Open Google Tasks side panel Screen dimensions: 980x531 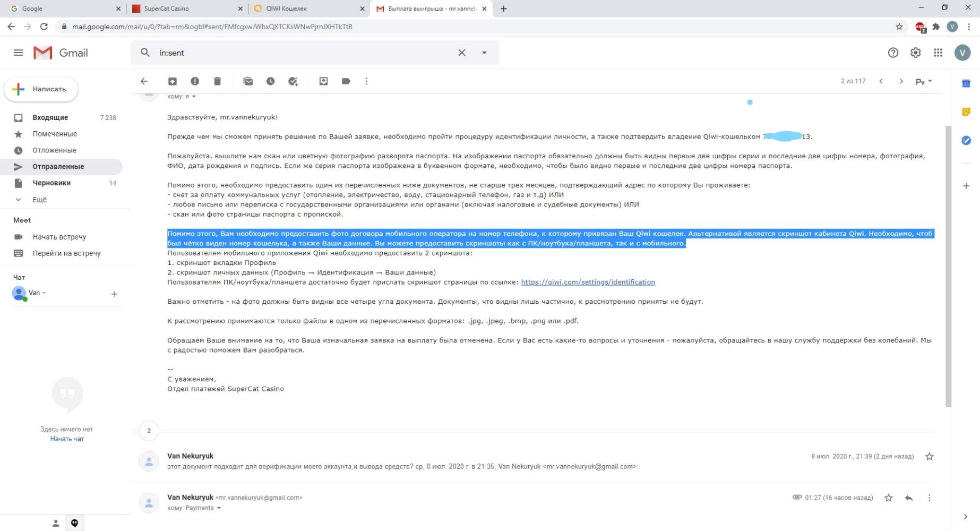tap(966, 140)
